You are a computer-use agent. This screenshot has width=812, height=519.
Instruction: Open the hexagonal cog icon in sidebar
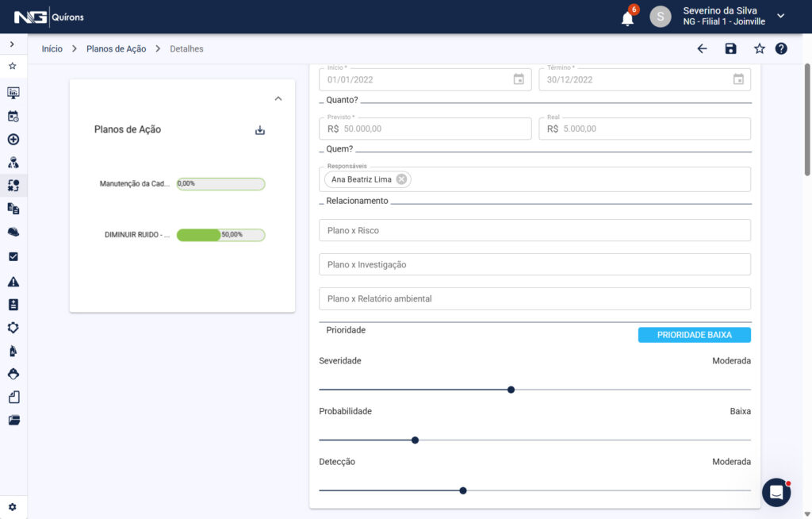[13, 328]
